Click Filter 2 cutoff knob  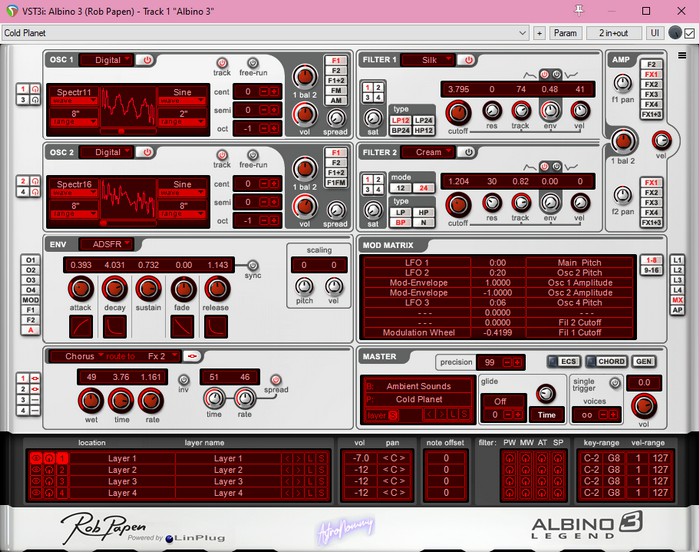point(458,205)
